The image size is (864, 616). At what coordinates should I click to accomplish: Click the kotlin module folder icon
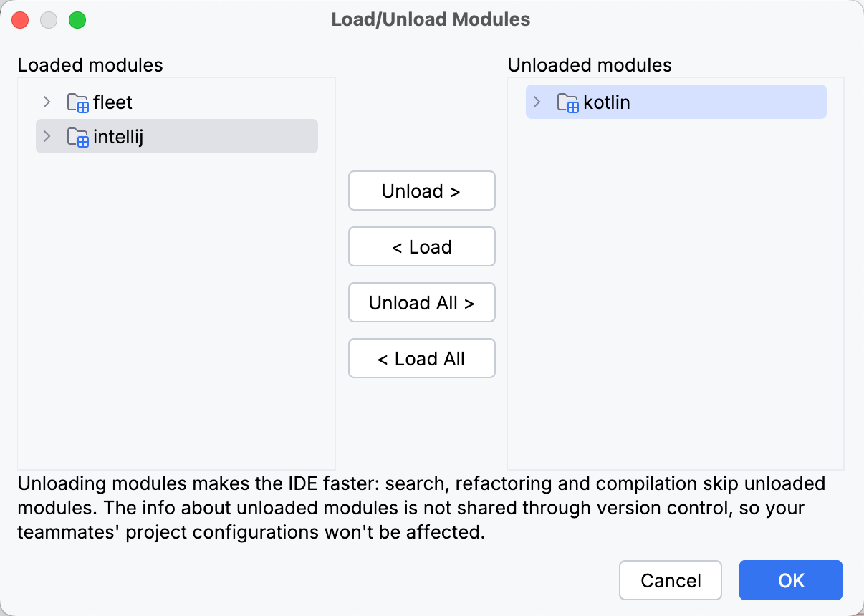[x=567, y=103]
